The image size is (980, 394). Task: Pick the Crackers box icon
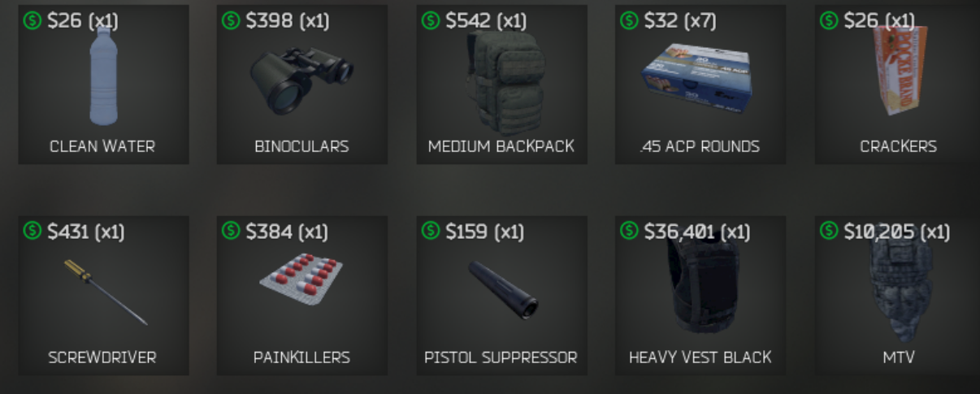pos(898,71)
